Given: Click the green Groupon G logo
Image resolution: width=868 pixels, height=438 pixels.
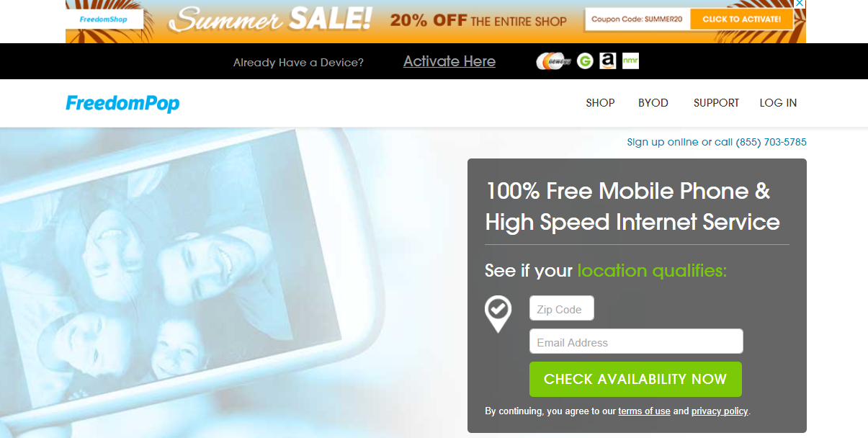Looking at the screenshot, I should point(585,61).
